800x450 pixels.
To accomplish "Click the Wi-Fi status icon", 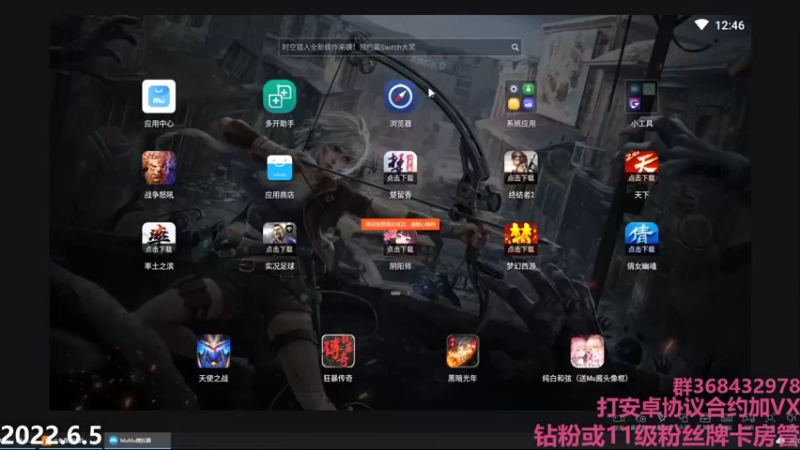I will tap(702, 24).
